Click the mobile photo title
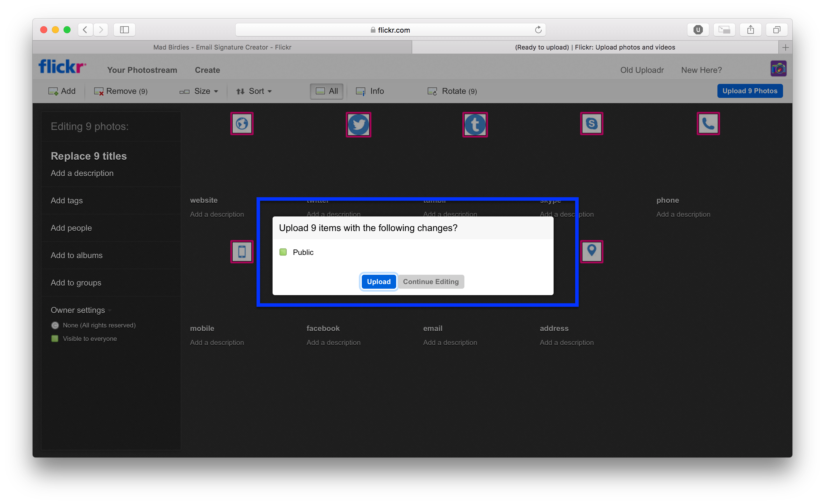This screenshot has height=504, width=825. (202, 328)
